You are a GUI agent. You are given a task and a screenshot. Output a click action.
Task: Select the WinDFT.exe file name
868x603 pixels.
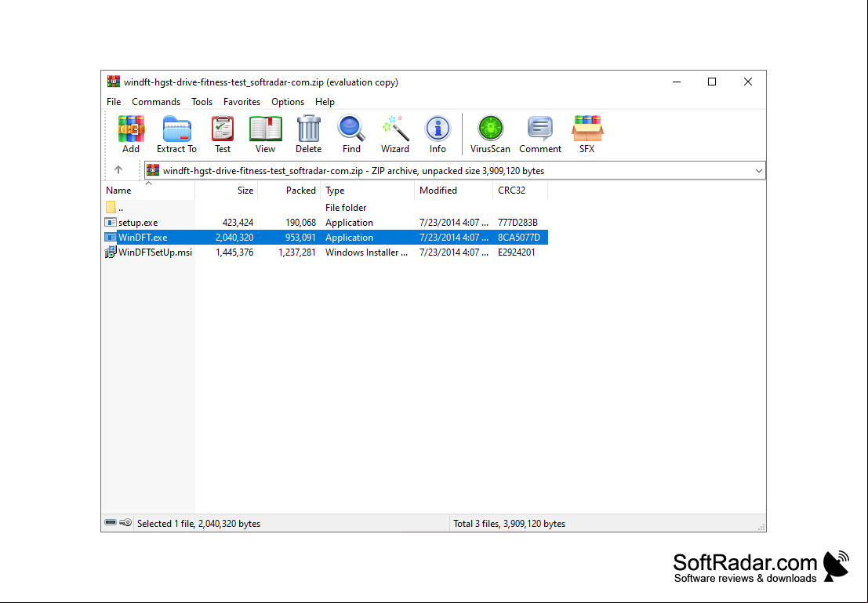143,238
